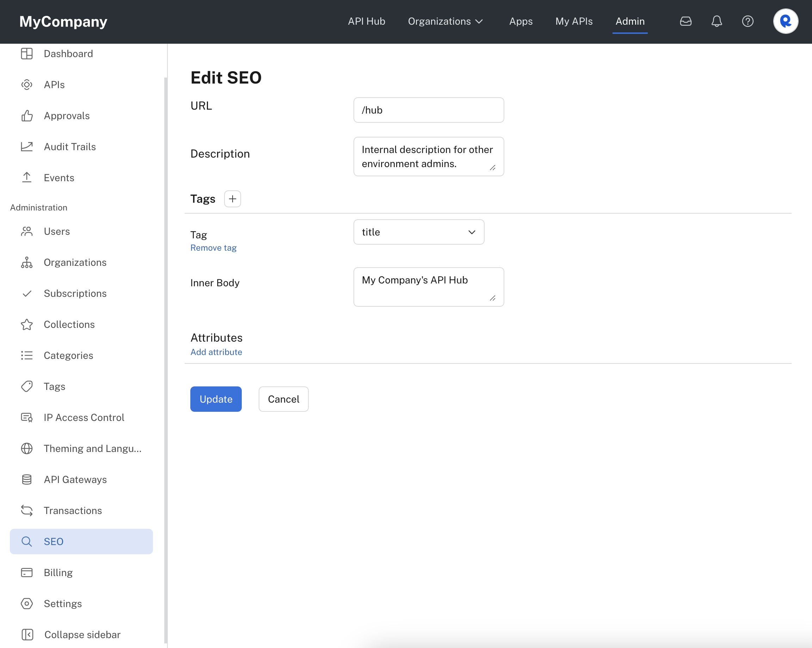This screenshot has width=812, height=648.
Task: Click the Dashboard grid icon
Action: click(27, 54)
